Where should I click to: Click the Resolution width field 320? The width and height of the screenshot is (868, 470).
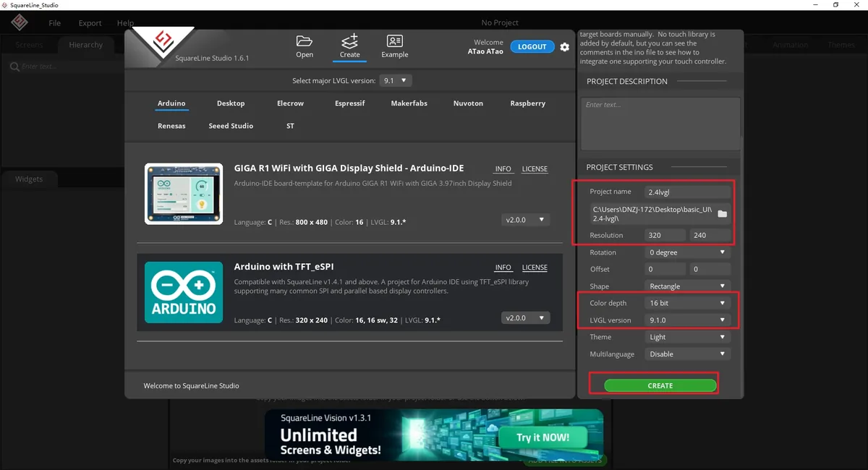665,235
